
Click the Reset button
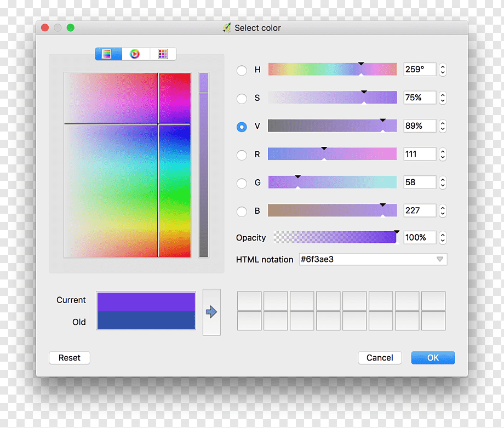tap(70, 357)
